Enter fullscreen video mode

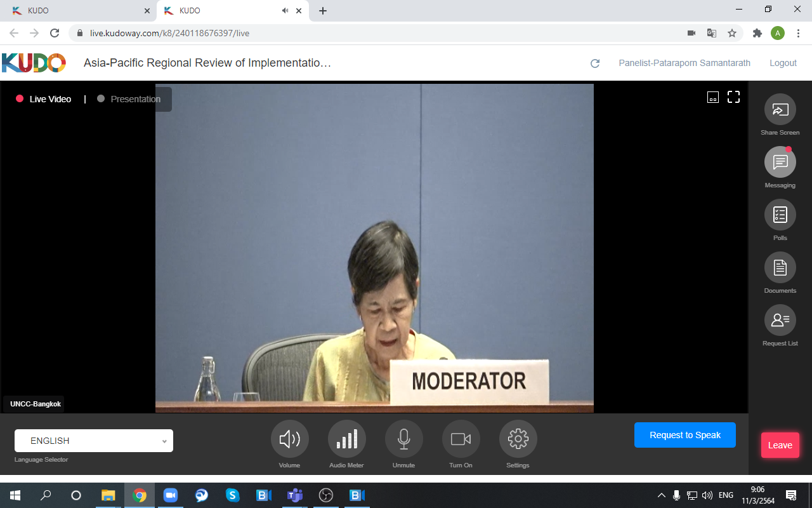pos(733,97)
